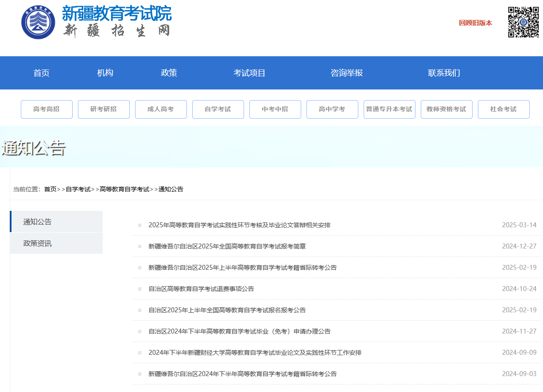Open the 中考中招 section
Screen dimensions: 543x392
point(275,109)
